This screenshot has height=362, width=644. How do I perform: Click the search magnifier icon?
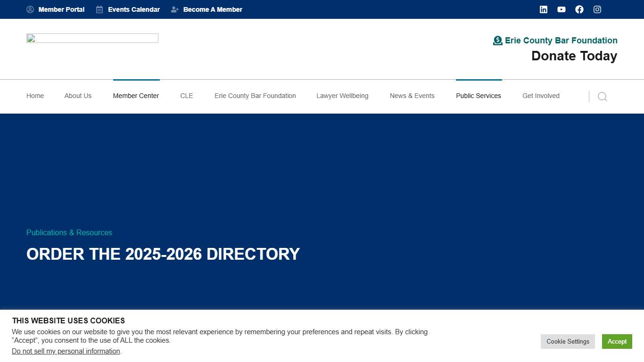[603, 96]
